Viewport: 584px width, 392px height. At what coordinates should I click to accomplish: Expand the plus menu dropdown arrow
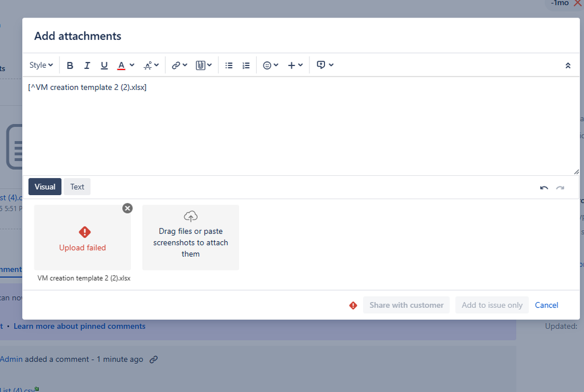tap(300, 65)
